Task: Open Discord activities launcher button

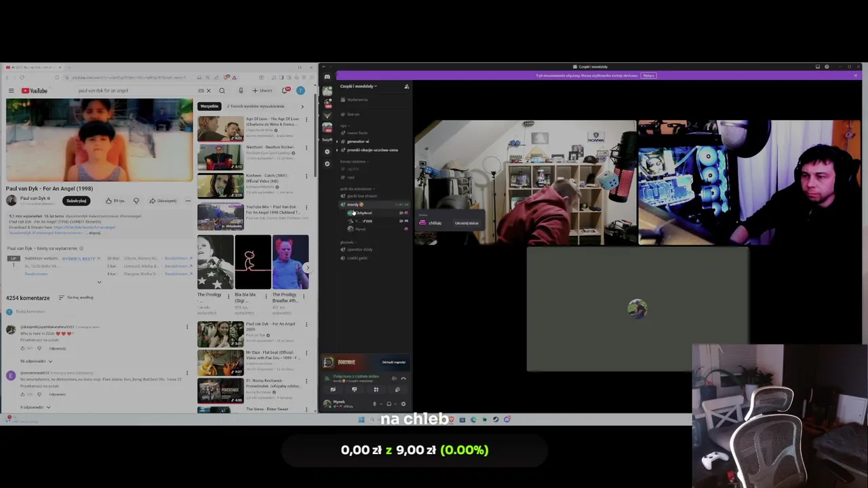Action: coord(376,390)
